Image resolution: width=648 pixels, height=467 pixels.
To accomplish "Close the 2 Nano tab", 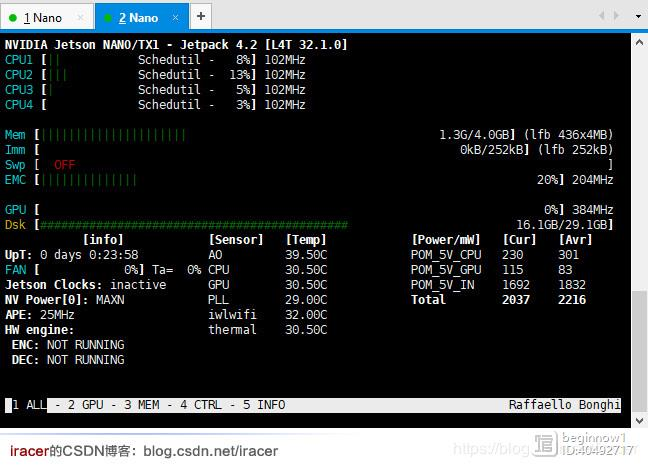I will (x=176, y=18).
